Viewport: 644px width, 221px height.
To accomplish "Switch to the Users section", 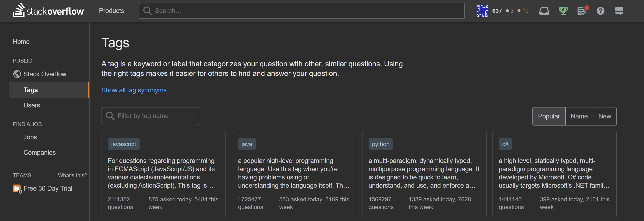I will (32, 105).
